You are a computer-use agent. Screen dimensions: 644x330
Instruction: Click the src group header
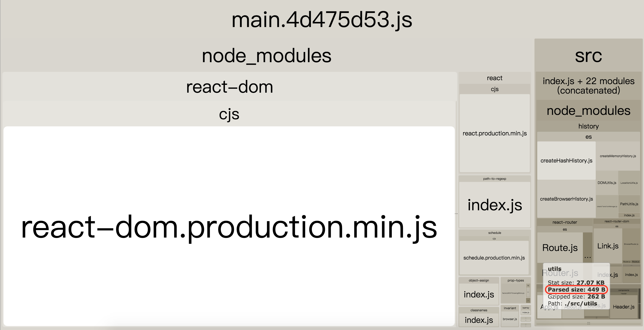(x=588, y=55)
